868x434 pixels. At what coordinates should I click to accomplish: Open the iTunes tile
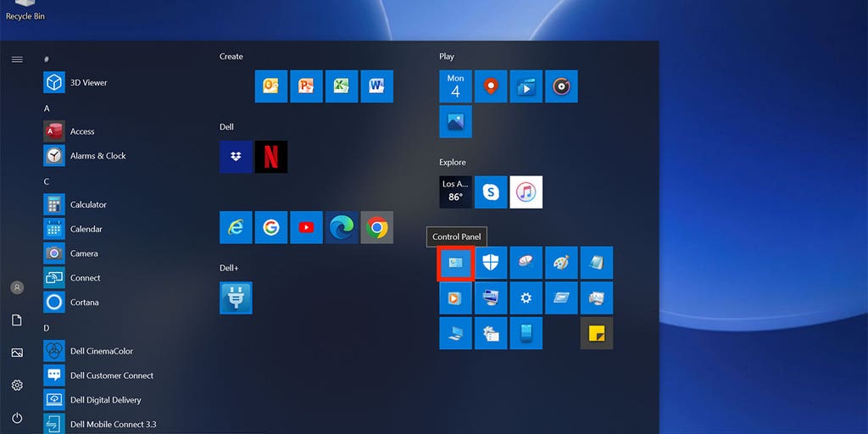(x=526, y=192)
